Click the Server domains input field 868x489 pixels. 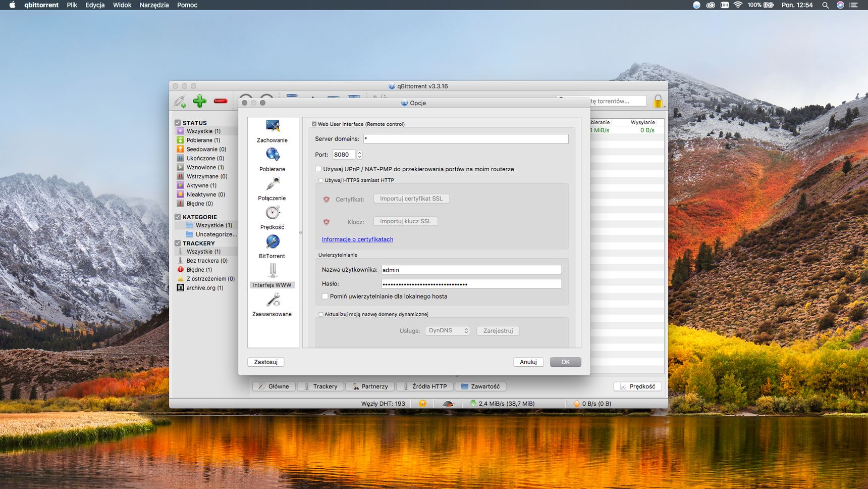pos(466,139)
